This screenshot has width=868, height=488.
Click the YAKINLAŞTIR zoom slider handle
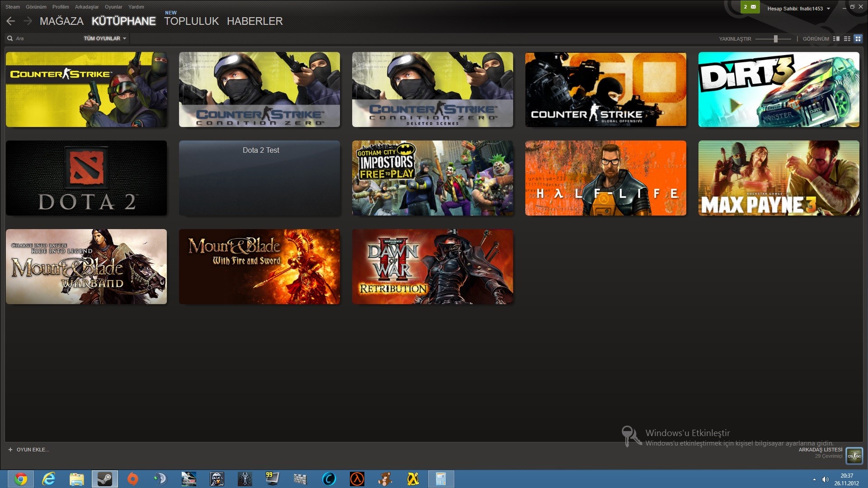(x=775, y=39)
